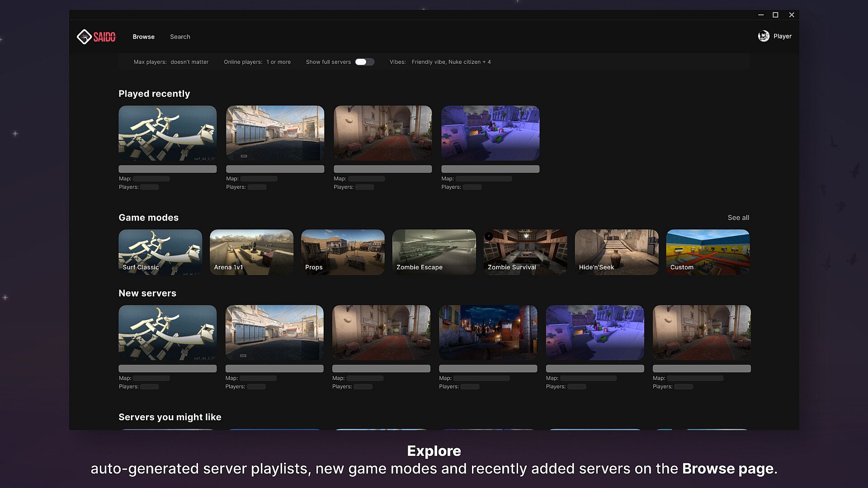Toggle the Show full servers switch
The height and width of the screenshot is (488, 868).
pyautogui.click(x=364, y=62)
